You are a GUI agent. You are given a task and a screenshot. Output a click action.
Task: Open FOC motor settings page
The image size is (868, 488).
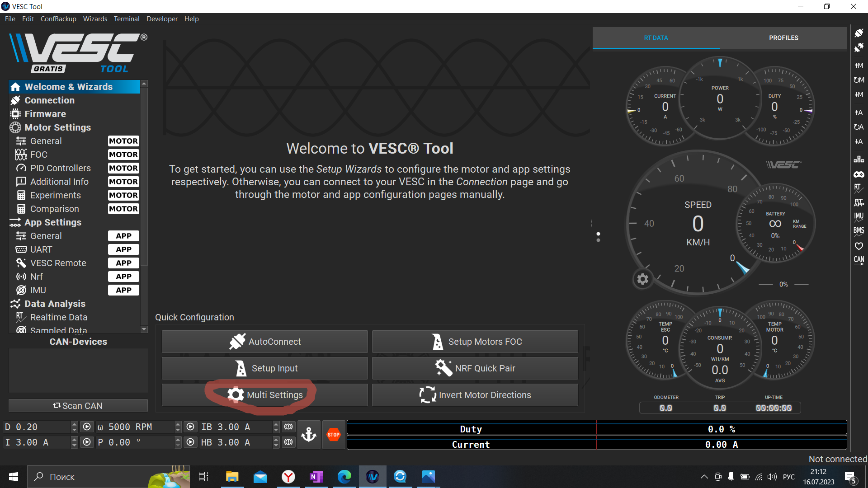[x=75, y=155]
